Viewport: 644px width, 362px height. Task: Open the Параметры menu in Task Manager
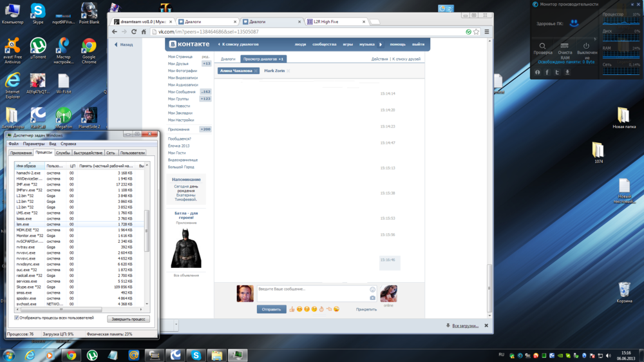(33, 144)
